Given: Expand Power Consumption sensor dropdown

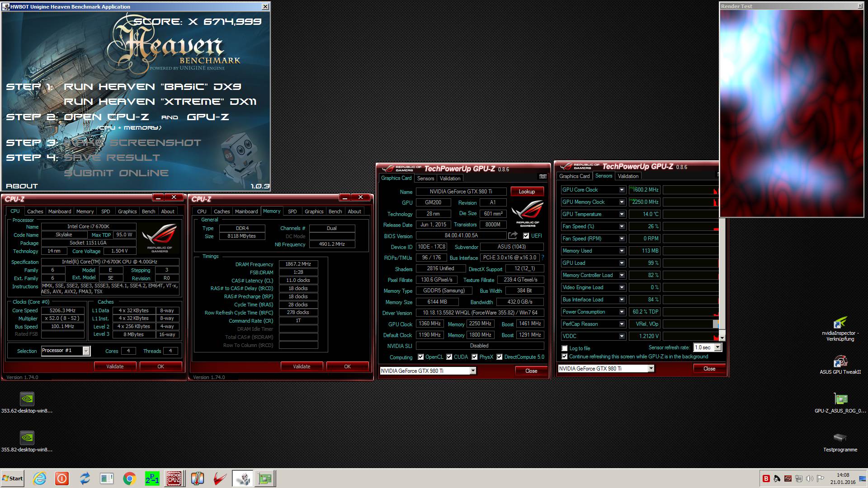Looking at the screenshot, I should coord(622,312).
